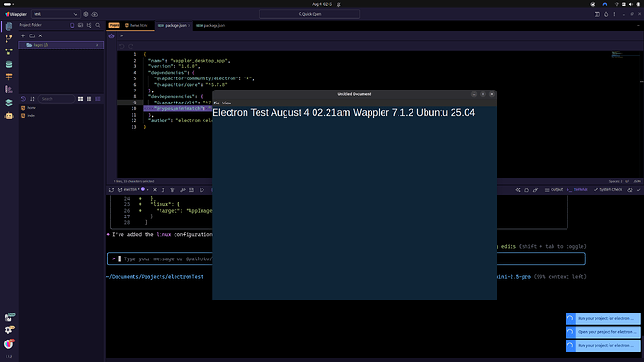
Task: Switch file list to large grid view
Action: click(x=80, y=99)
